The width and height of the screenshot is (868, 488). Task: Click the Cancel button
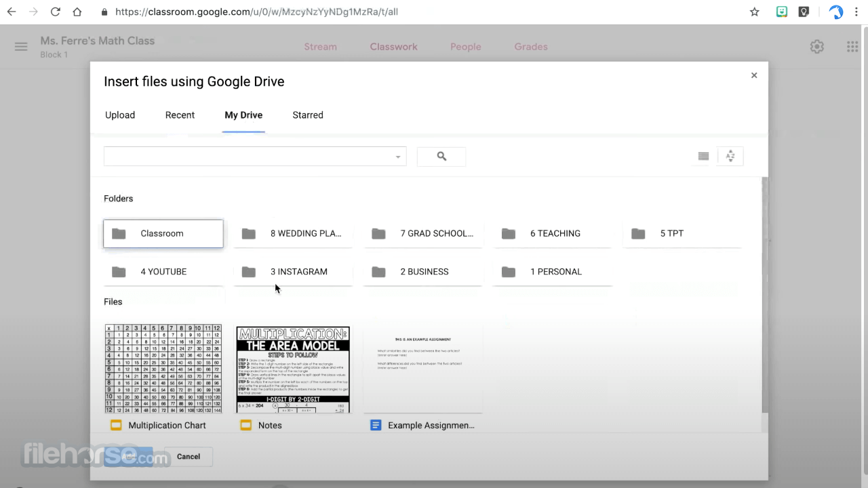(x=189, y=457)
